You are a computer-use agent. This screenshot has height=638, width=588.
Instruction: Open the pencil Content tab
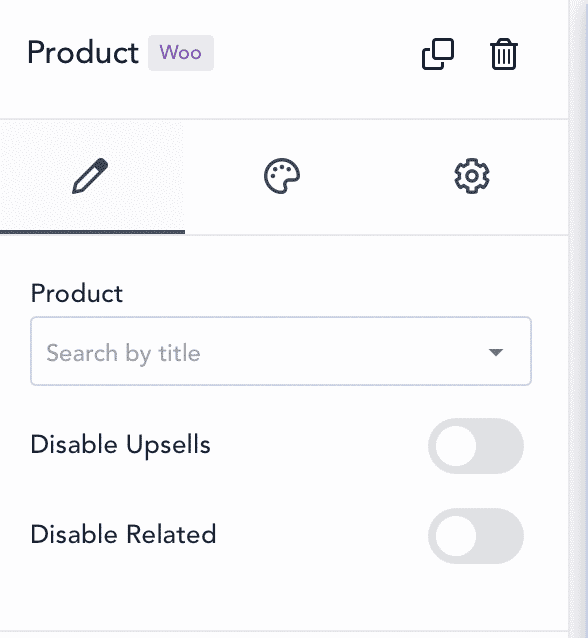click(x=90, y=176)
